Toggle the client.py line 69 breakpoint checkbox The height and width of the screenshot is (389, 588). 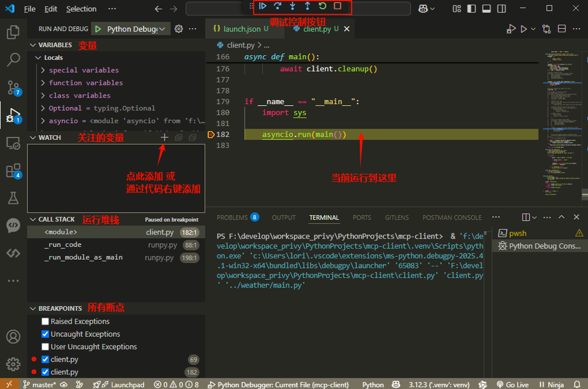pos(45,360)
